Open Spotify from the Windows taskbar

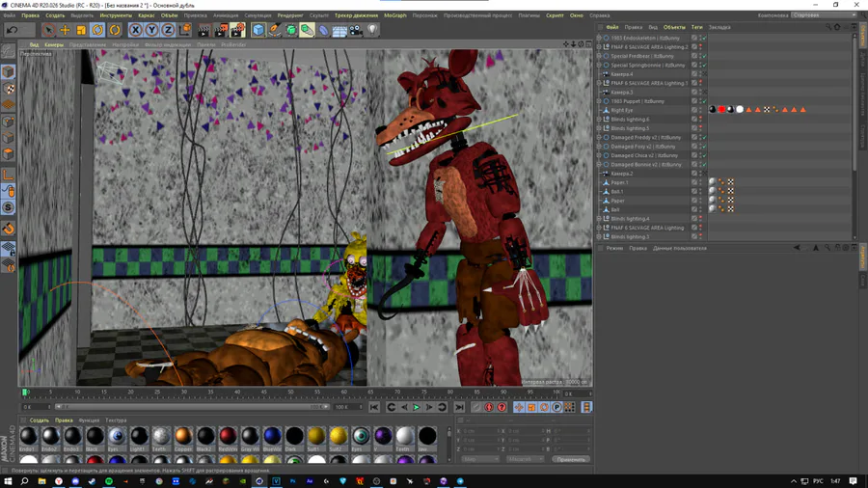pos(109,481)
